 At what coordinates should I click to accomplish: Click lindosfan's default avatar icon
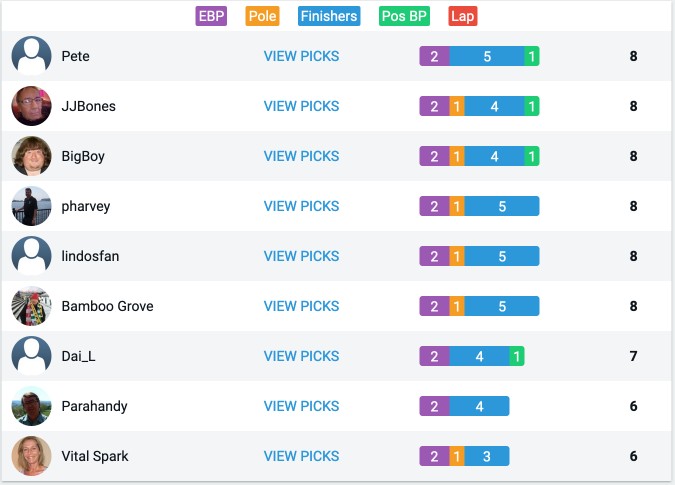31,256
